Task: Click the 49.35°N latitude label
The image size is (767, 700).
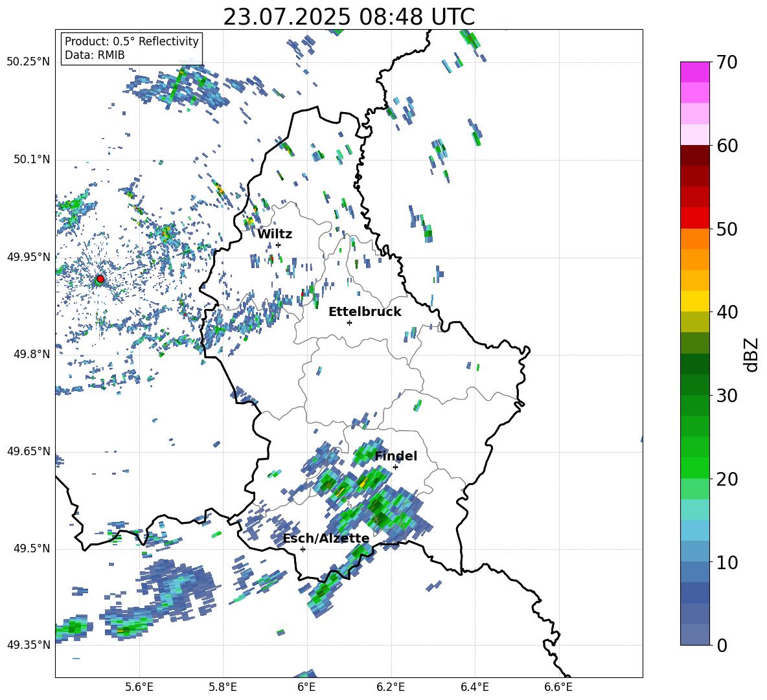Action: coord(29,645)
